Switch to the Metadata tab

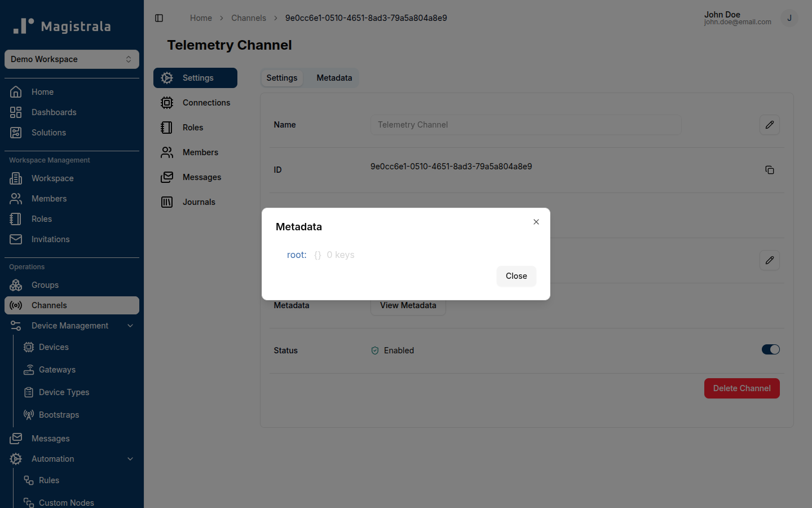(334, 78)
